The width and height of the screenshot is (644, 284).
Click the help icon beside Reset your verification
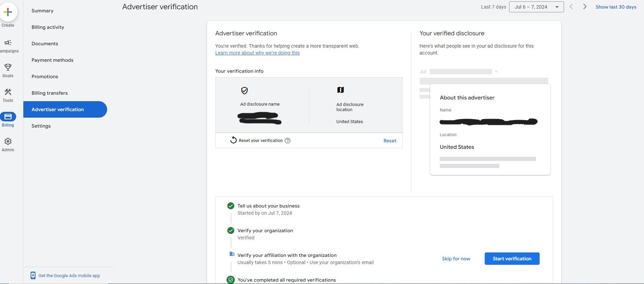point(288,141)
